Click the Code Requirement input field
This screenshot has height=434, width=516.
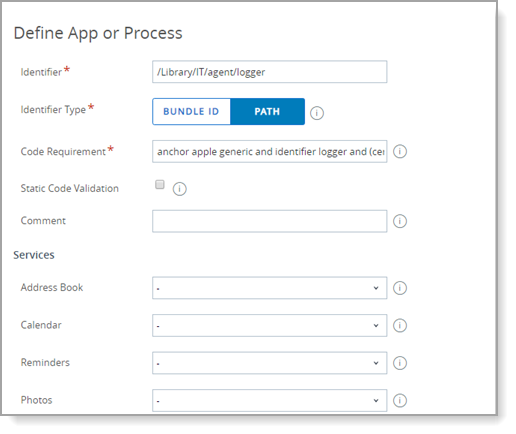269,152
